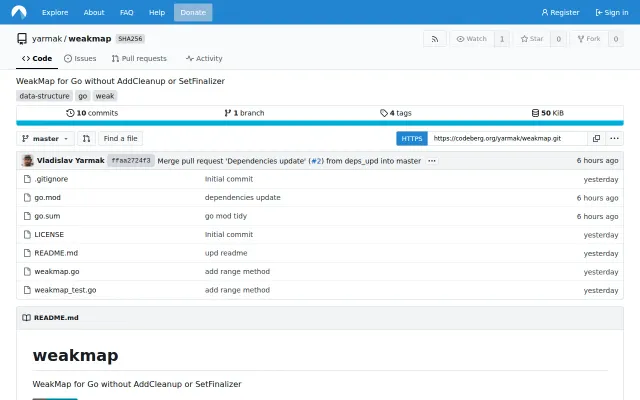
Task: Open the 'upd readme' commit message
Action: [x=226, y=253]
